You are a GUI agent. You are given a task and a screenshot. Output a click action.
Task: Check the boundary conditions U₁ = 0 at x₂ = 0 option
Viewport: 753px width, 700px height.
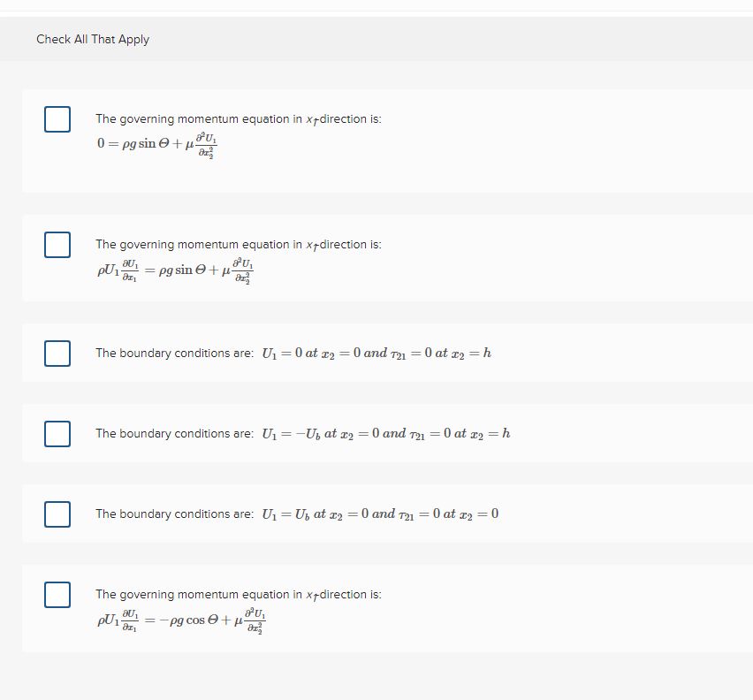pos(57,353)
